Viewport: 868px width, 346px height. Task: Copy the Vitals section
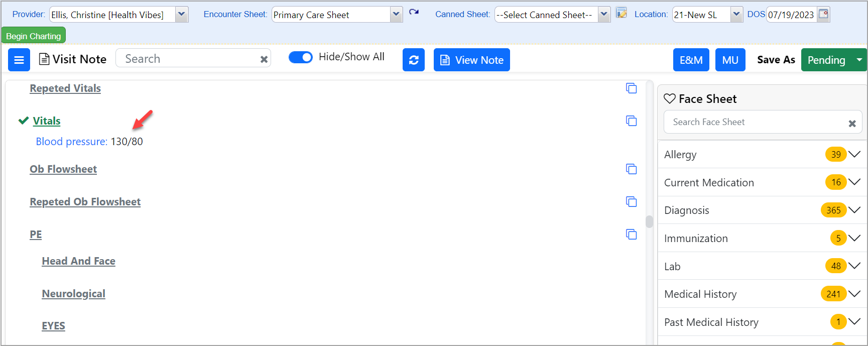coord(632,121)
